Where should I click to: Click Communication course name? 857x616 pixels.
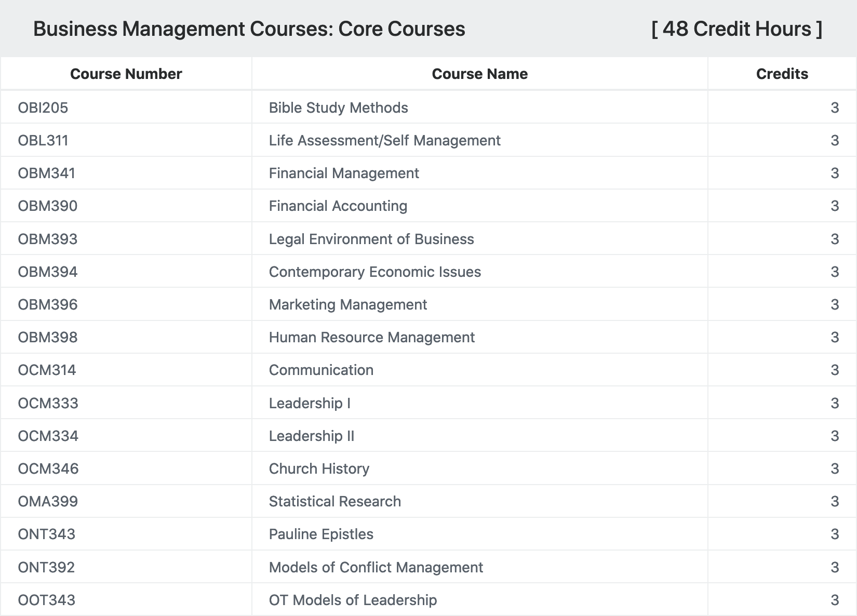[x=321, y=370]
